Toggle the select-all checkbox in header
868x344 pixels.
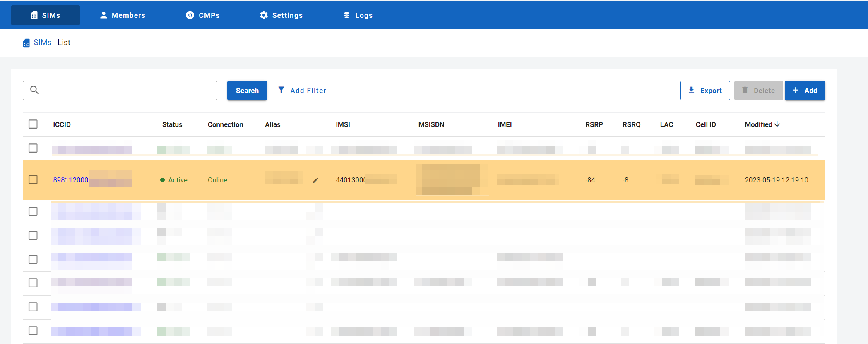(33, 124)
